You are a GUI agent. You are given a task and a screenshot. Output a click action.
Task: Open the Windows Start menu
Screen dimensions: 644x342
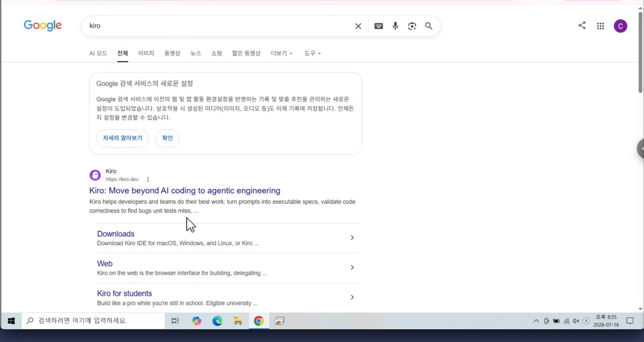[11, 321]
